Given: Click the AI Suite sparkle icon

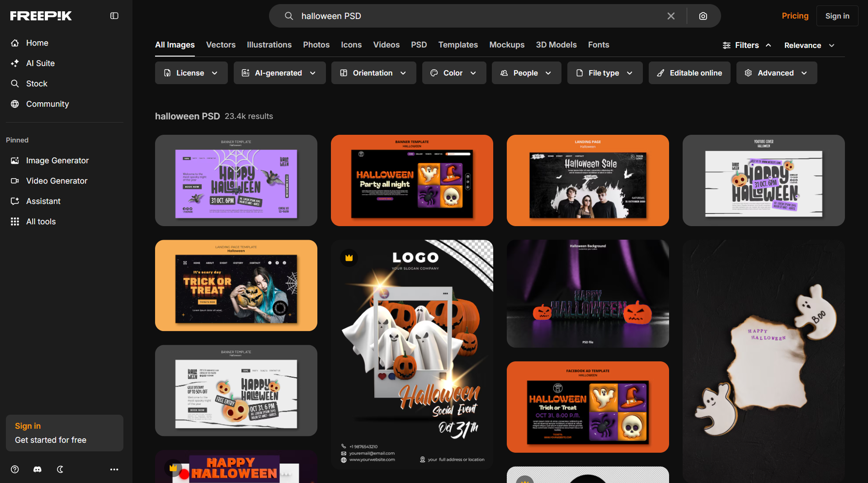Looking at the screenshot, I should [x=15, y=63].
